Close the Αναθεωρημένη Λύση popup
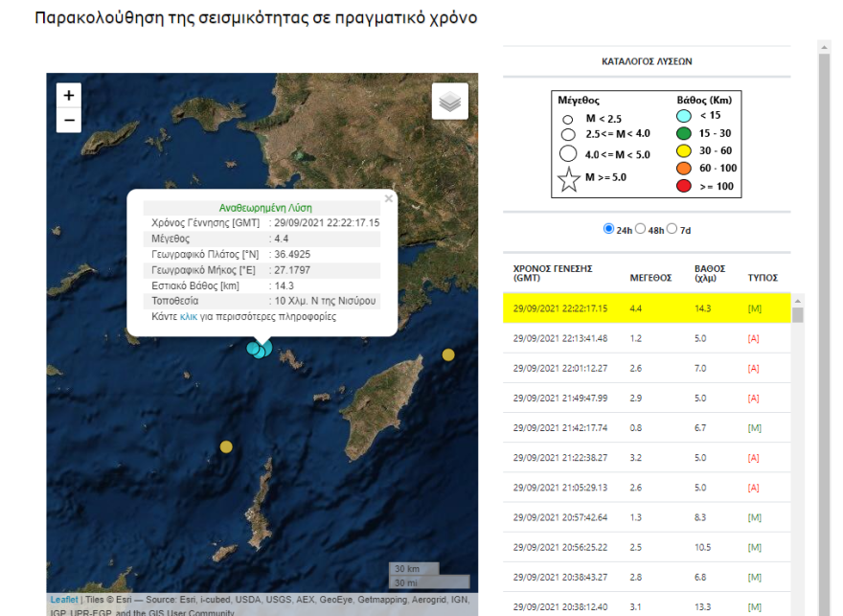The image size is (843, 616). 388,199
